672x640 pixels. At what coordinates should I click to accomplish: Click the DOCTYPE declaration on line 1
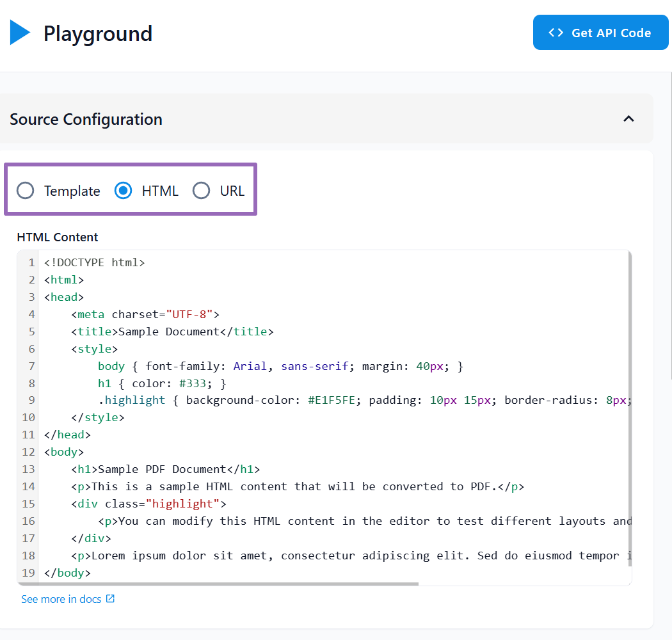tap(95, 262)
